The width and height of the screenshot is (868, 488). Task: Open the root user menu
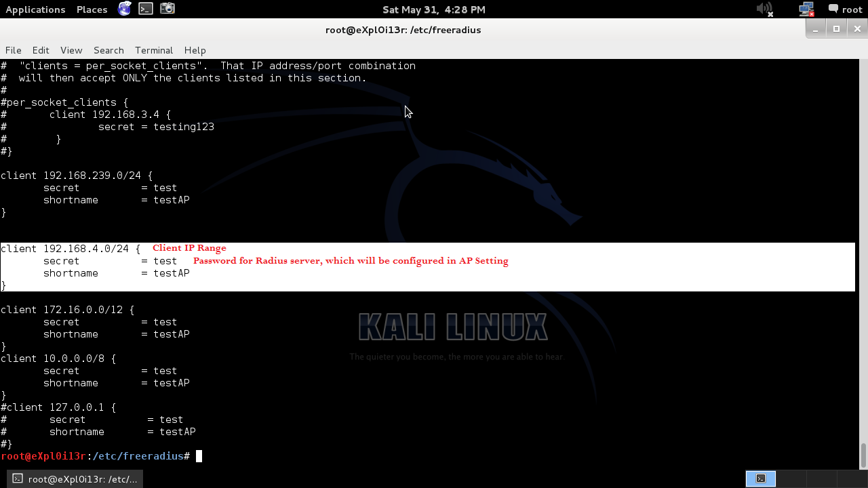(845, 9)
